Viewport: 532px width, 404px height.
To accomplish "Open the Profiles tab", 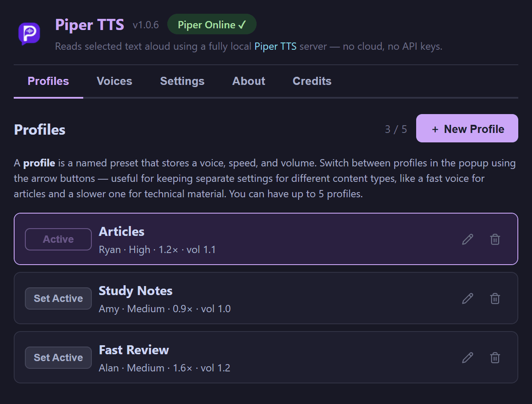I will point(48,81).
